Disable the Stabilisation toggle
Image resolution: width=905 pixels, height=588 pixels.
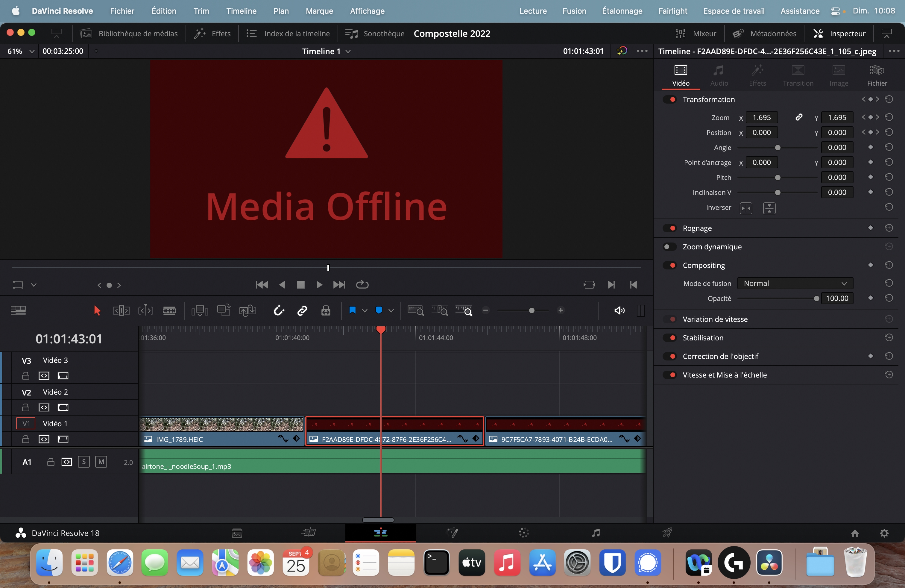coord(670,338)
